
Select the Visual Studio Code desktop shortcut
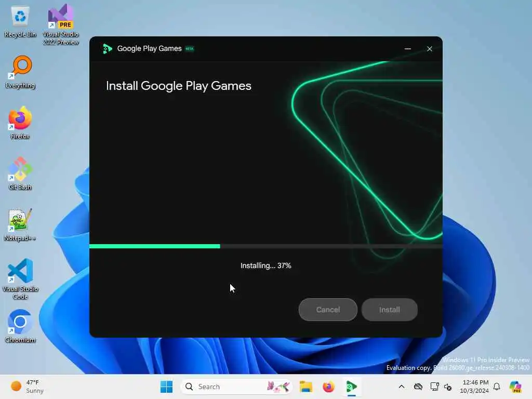pos(20,279)
